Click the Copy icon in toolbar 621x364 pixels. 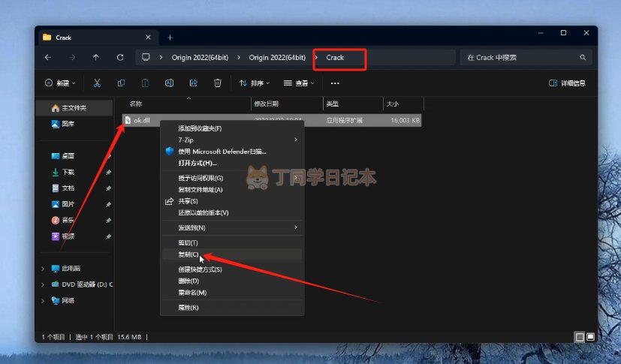121,83
